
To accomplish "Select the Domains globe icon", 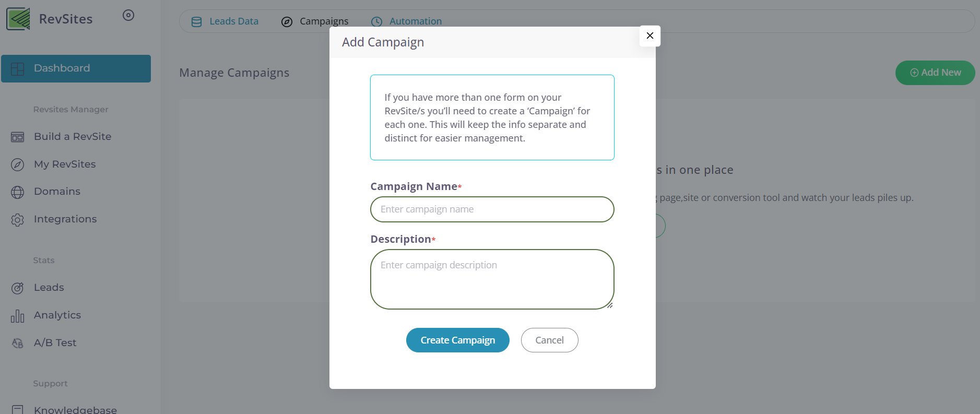I will [x=18, y=191].
